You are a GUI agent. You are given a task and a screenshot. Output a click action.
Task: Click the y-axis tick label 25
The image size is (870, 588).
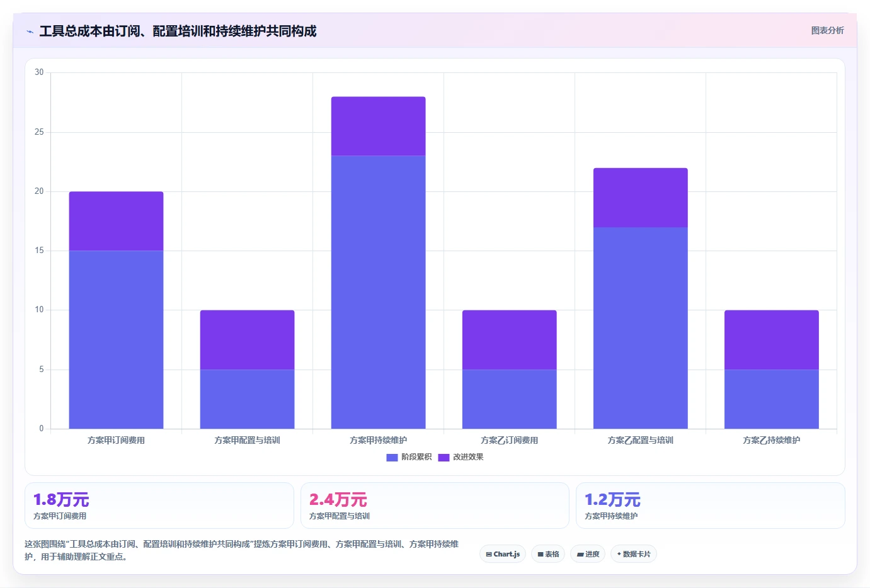point(39,132)
